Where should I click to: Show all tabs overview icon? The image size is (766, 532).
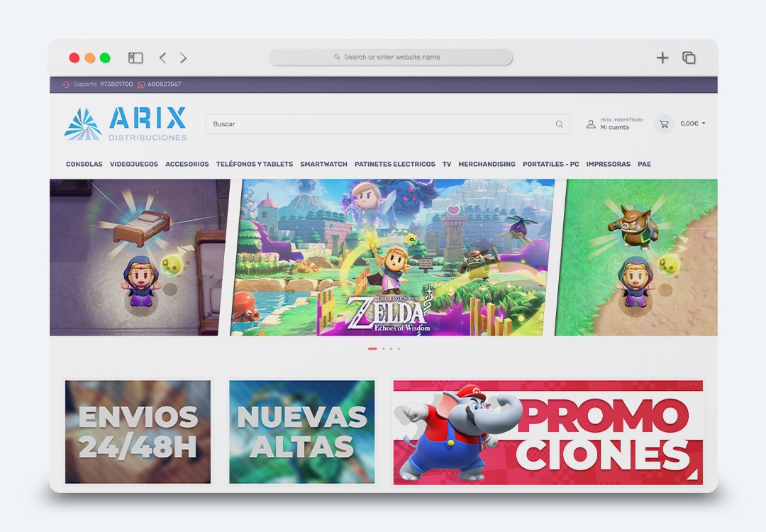pos(689,57)
